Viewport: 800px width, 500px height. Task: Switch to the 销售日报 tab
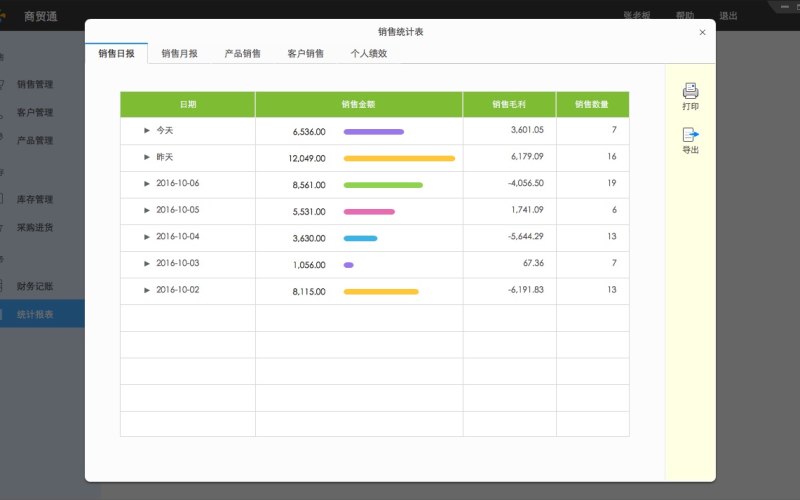[116, 54]
